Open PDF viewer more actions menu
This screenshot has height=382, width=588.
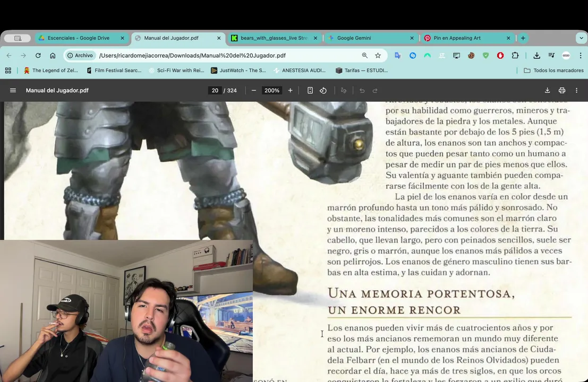(577, 90)
